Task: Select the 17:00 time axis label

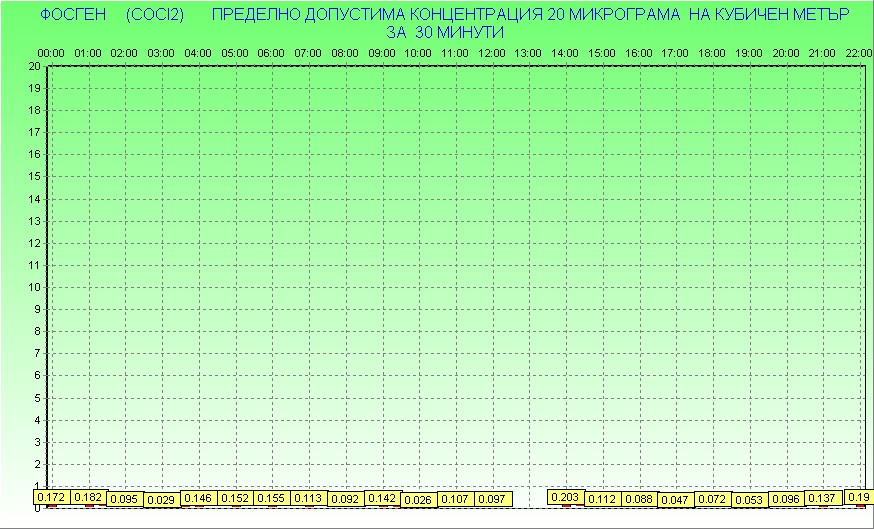Action: pyautogui.click(x=674, y=54)
